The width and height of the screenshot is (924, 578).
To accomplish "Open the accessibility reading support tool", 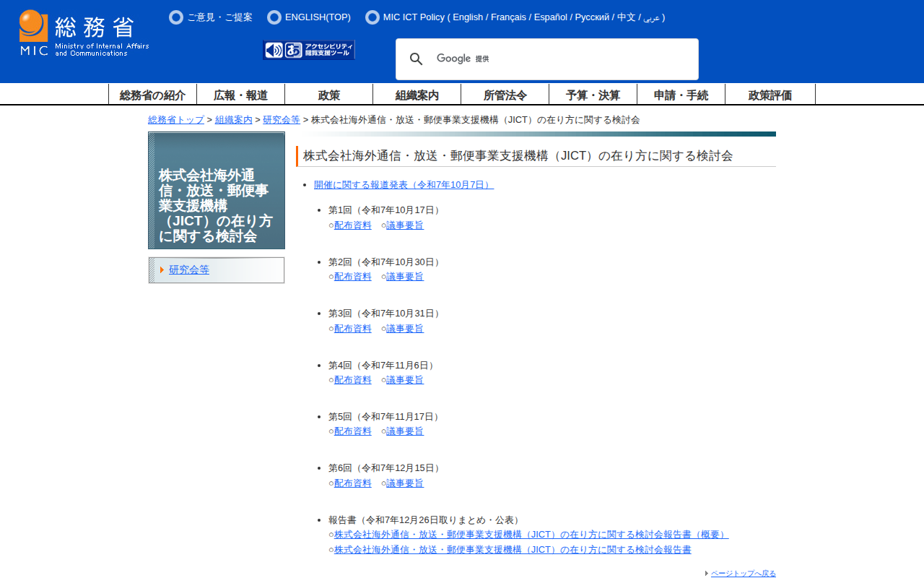I will tap(309, 50).
